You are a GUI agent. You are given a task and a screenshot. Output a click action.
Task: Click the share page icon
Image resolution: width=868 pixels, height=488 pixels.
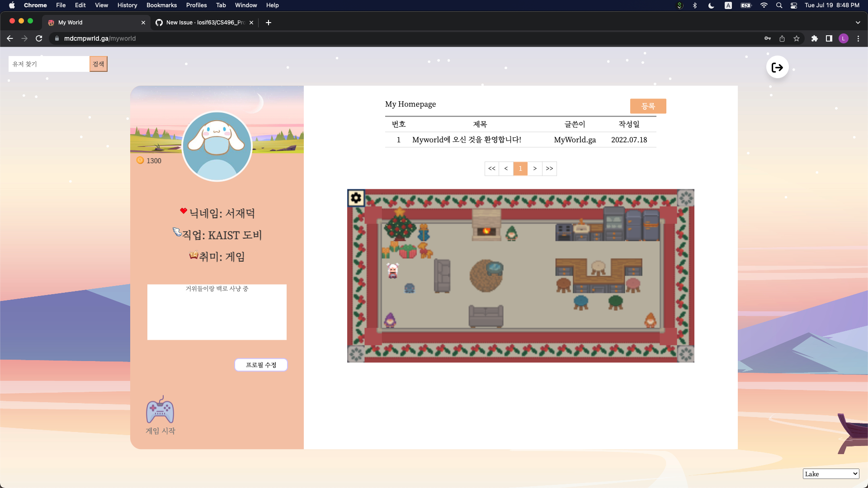(782, 38)
